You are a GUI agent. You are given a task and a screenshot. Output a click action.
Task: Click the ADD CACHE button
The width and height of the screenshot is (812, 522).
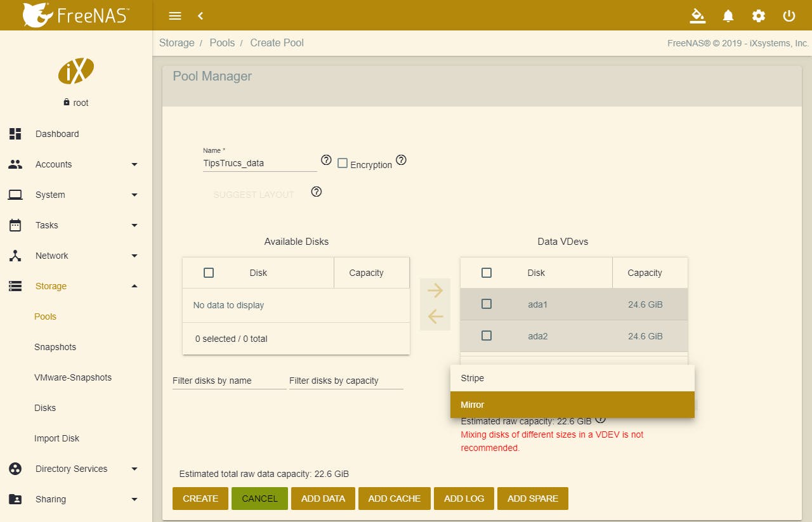point(395,499)
